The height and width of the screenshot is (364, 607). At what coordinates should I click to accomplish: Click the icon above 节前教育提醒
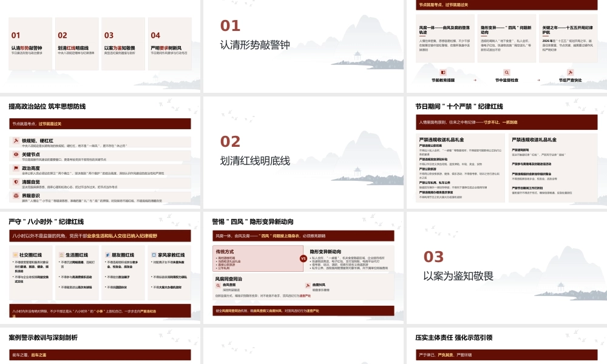[443, 72]
